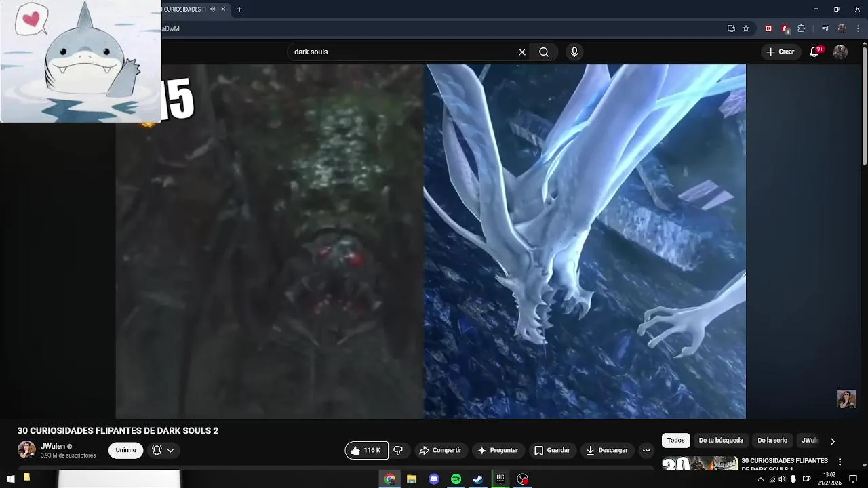Dislike the video
The image size is (868, 488).
click(398, 450)
